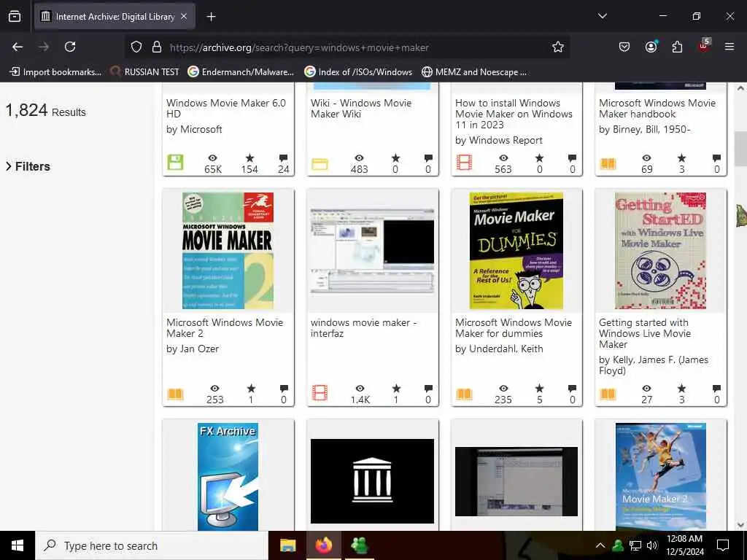The width and height of the screenshot is (747, 560).
Task: Open the Firefox application menu
Action: tap(729, 47)
